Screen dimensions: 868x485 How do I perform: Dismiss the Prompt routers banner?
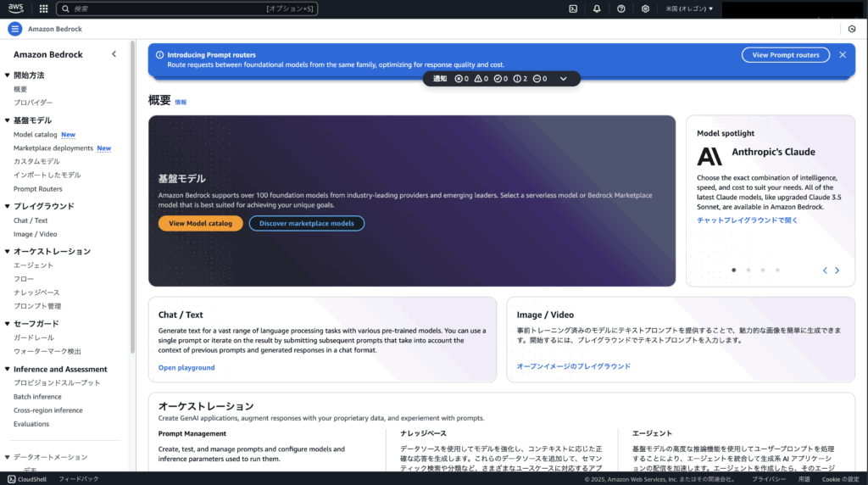pos(842,54)
